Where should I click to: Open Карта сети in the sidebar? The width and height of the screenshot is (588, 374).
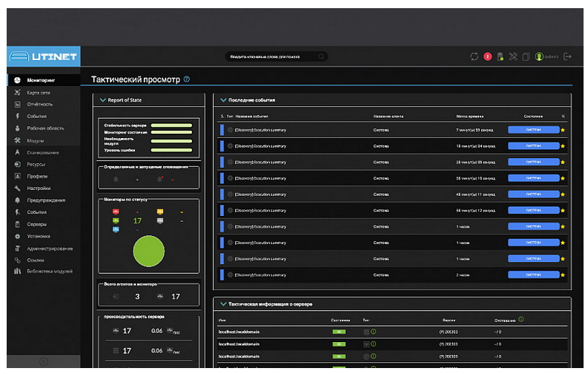pos(39,92)
